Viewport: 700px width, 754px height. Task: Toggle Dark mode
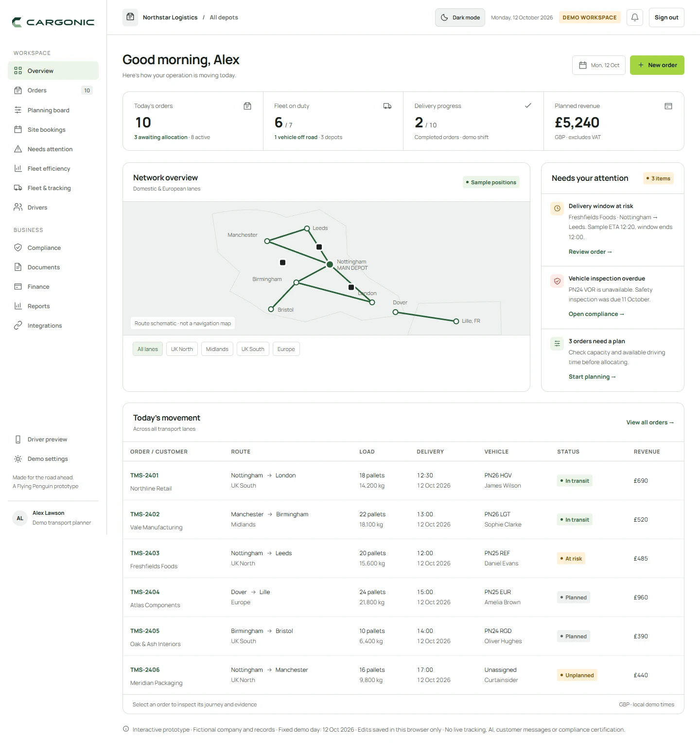pos(460,18)
